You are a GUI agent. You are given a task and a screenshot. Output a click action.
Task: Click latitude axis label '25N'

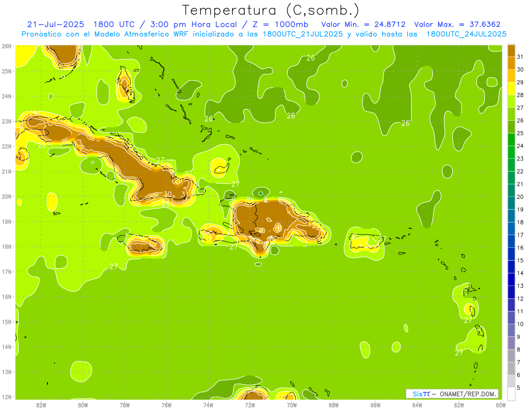tap(6, 71)
